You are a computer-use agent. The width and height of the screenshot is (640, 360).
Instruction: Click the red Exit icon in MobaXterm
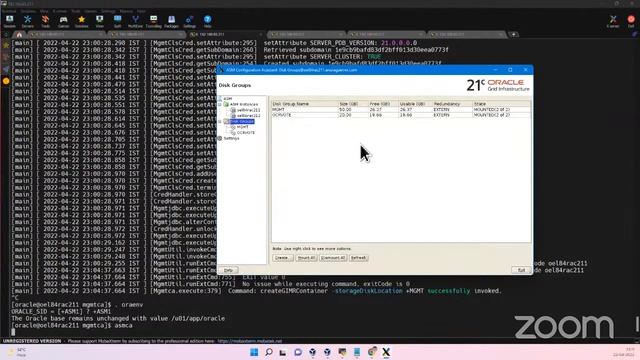click(631, 21)
